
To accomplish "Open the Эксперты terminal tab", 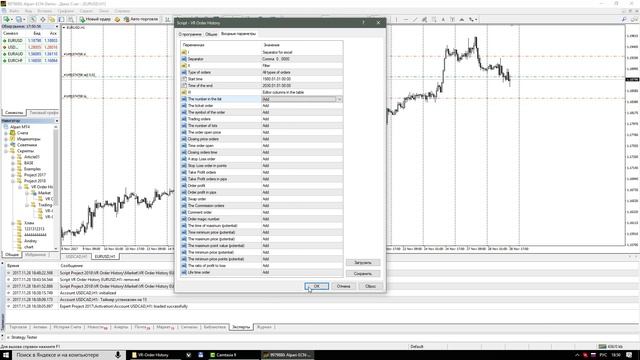I will pos(241,327).
